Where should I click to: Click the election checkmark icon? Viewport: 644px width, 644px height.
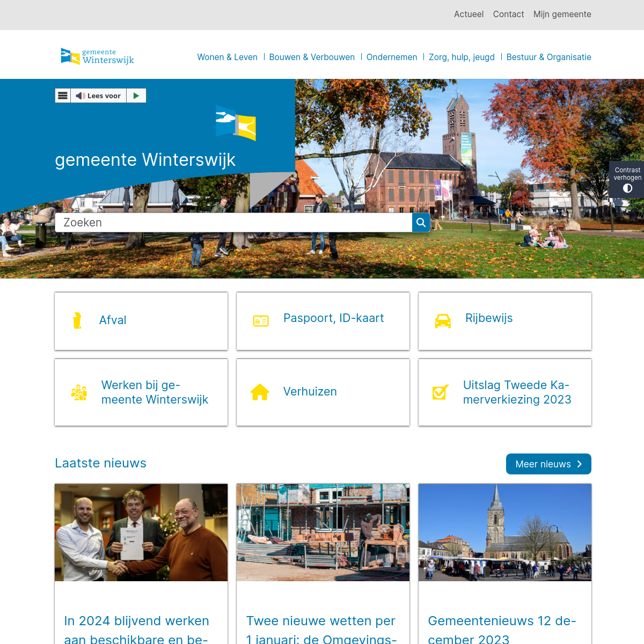(441, 392)
